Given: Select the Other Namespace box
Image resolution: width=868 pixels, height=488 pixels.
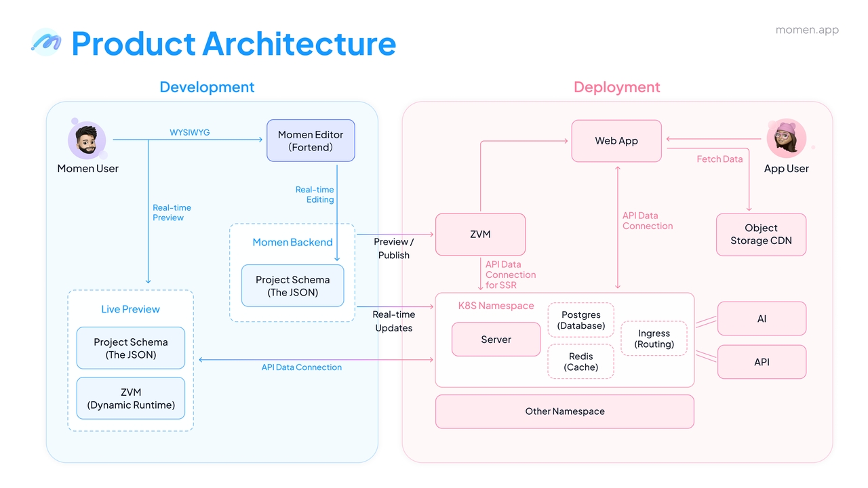Looking at the screenshot, I should pos(565,411).
